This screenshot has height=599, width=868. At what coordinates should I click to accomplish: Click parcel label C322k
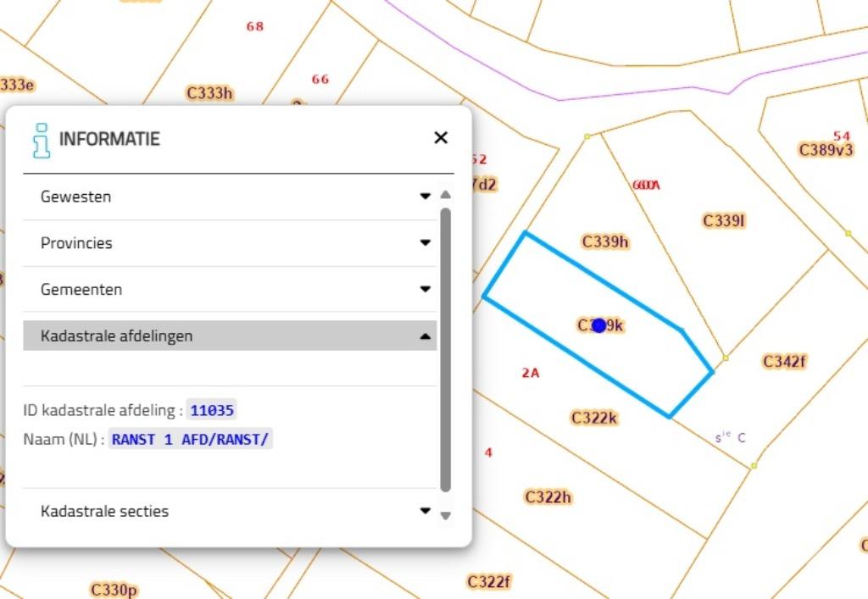pos(594,418)
